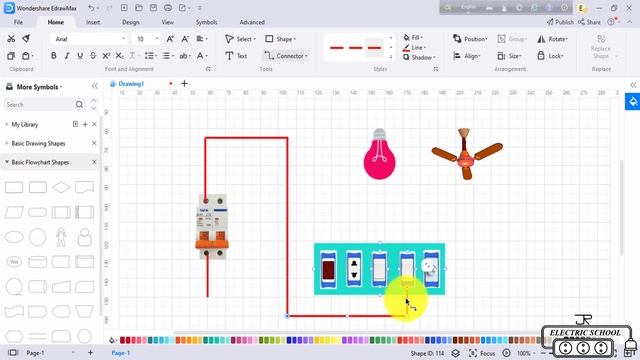The image size is (640, 360).
Task: Switch to the Design ribbon tab
Action: tap(131, 22)
